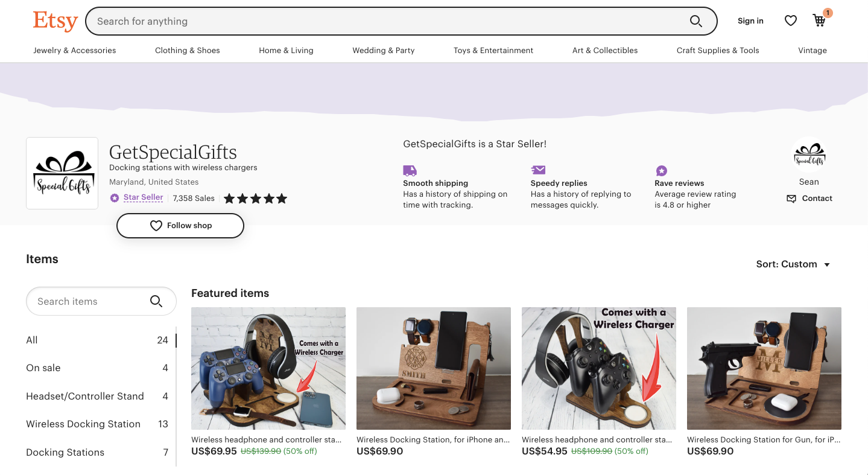Open Home & Living category menu

pyautogui.click(x=286, y=51)
